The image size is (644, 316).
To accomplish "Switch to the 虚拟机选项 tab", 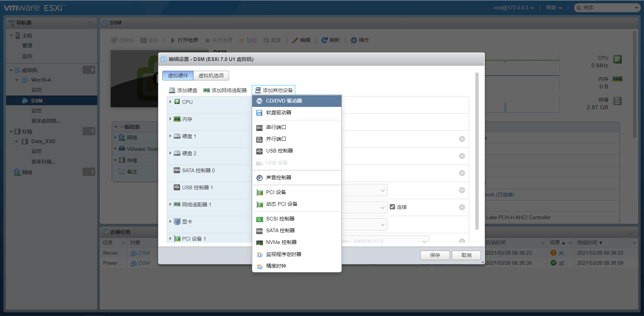I will point(211,76).
